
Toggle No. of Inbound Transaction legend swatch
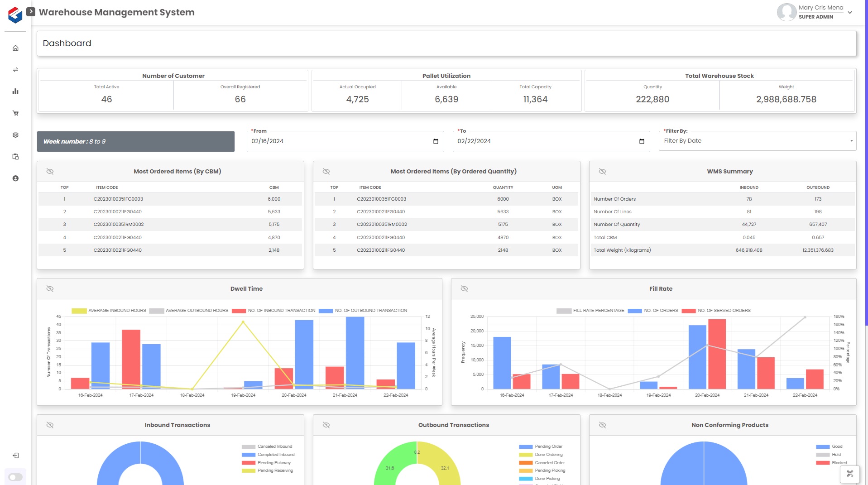(x=239, y=311)
